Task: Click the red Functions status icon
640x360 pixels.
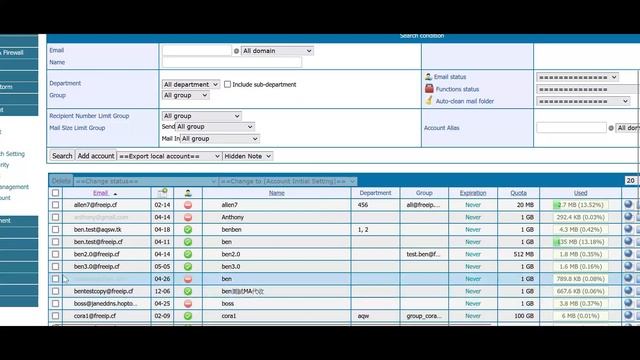Action: coord(429,88)
